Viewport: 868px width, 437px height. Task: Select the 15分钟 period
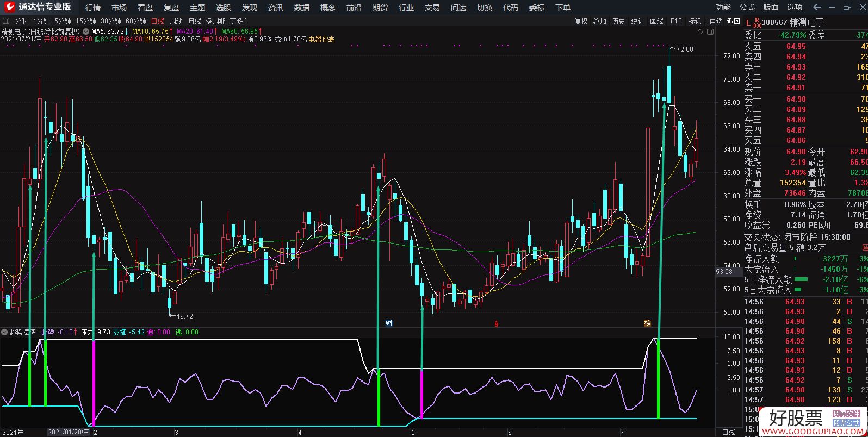click(86, 21)
